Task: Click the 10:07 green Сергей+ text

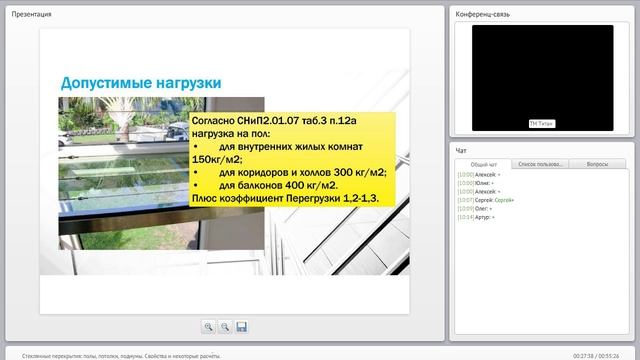Action: (504, 200)
